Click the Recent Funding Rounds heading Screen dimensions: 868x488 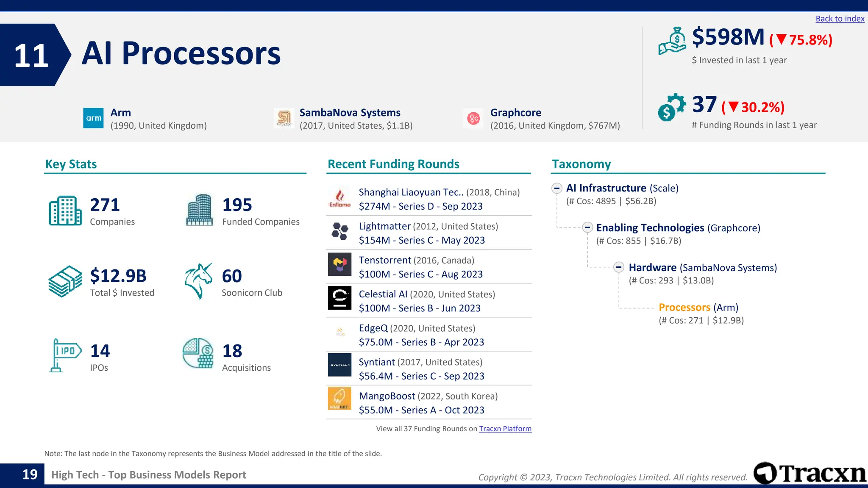(x=393, y=164)
